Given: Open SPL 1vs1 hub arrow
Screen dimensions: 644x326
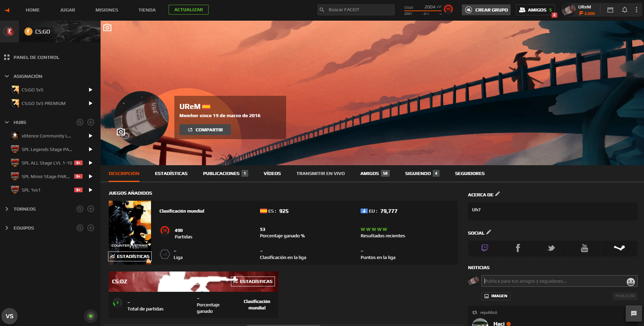Looking at the screenshot, I should click(90, 190).
